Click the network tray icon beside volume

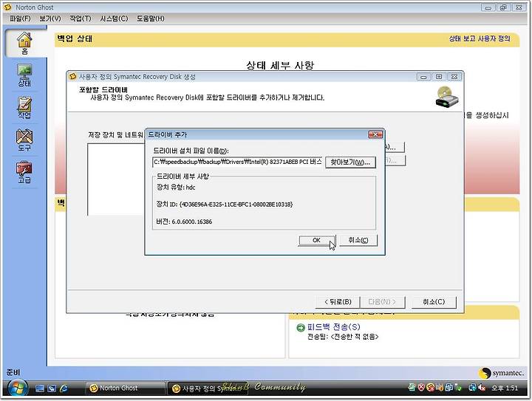(472, 388)
